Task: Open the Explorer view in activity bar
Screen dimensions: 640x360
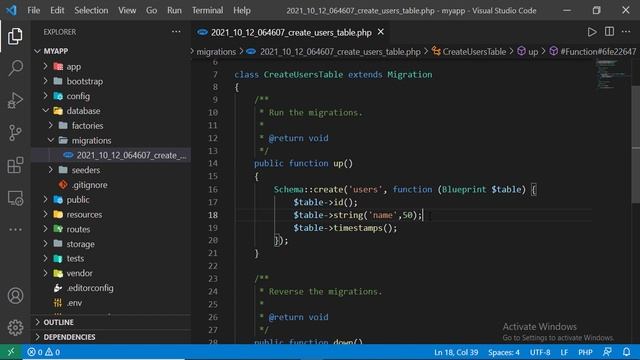Action: point(15,36)
